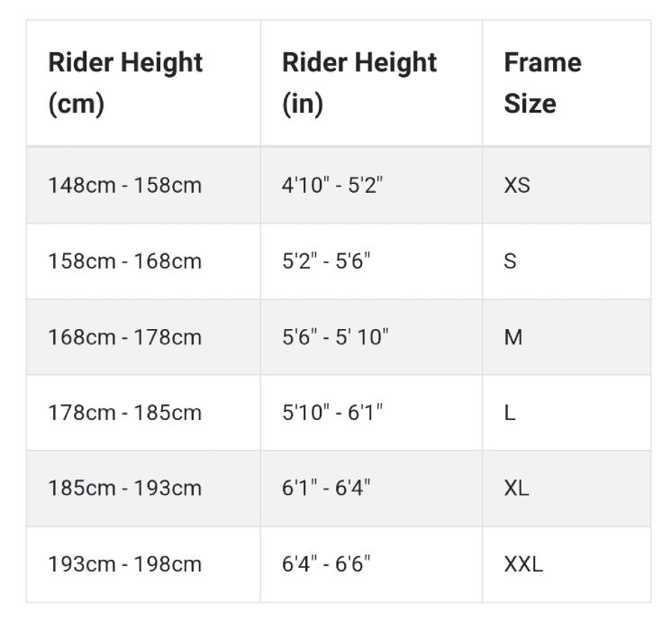Choose the M frame size cell
Screen dimensions: 672x622
[x=513, y=337]
